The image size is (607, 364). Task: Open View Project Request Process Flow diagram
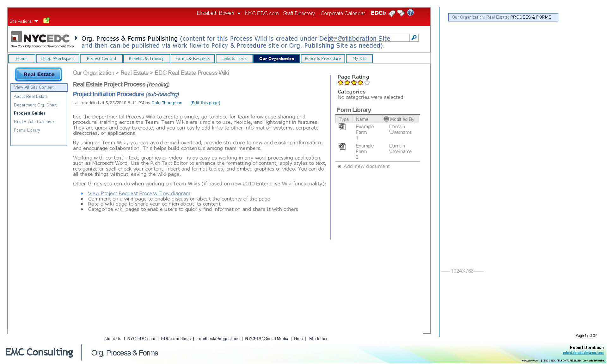[x=139, y=193]
